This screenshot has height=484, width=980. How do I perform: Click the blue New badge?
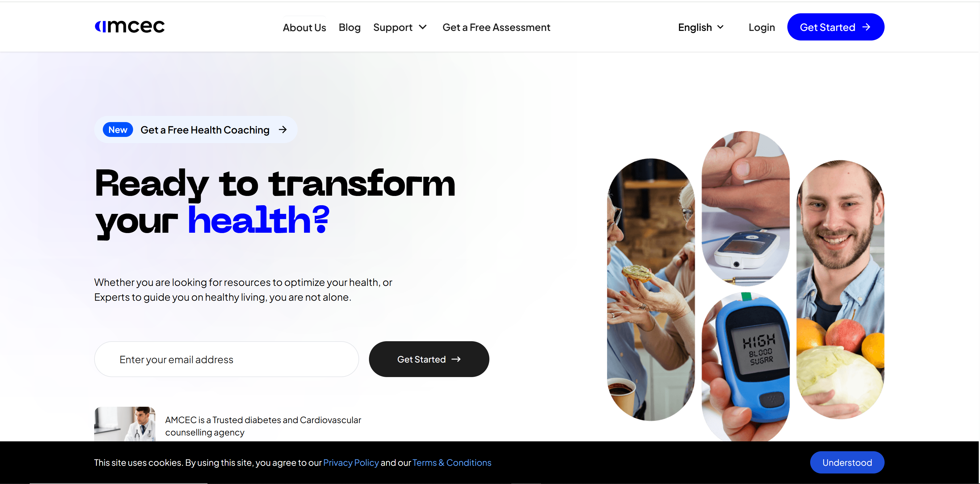tap(118, 130)
